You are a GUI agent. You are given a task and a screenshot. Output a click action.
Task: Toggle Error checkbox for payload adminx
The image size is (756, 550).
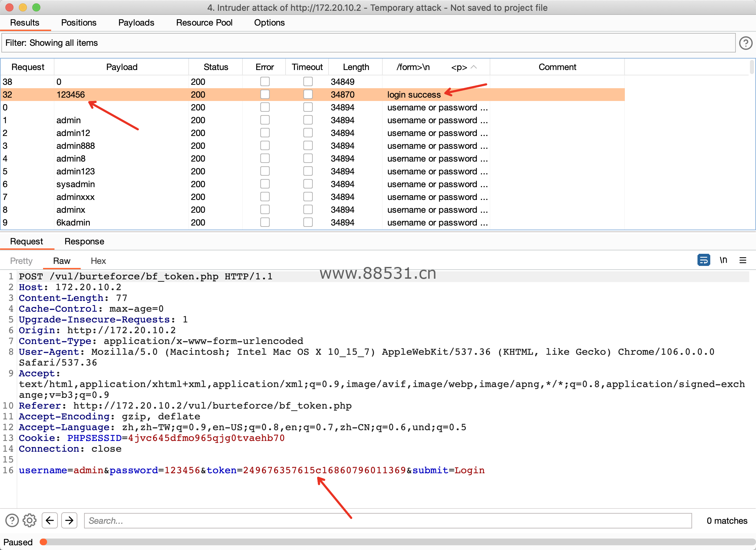click(x=265, y=209)
